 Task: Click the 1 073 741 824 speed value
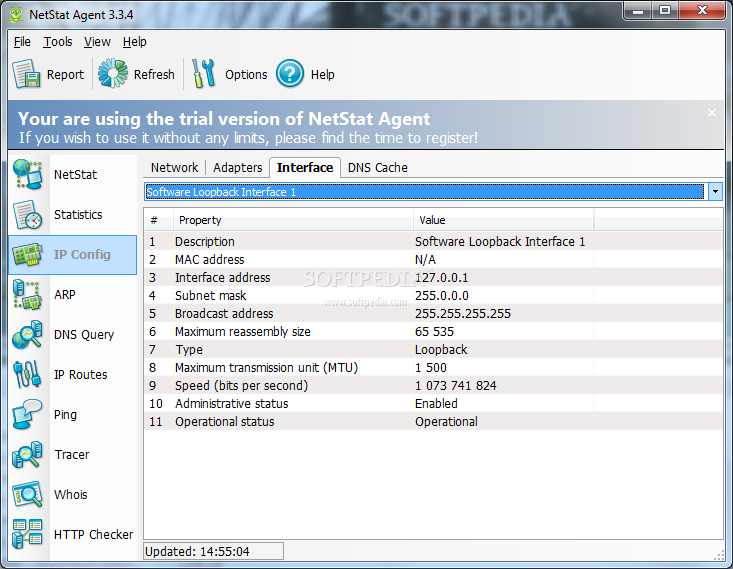coord(455,386)
